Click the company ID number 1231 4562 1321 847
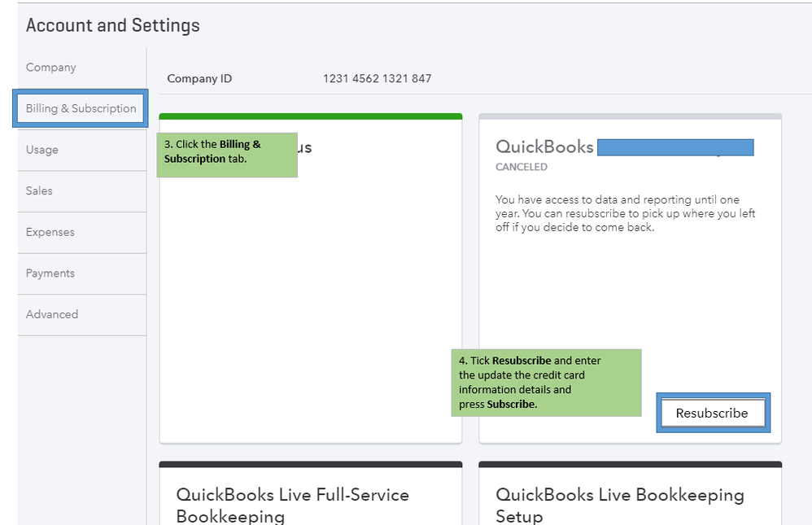Image resolution: width=812 pixels, height=525 pixels. (377, 79)
